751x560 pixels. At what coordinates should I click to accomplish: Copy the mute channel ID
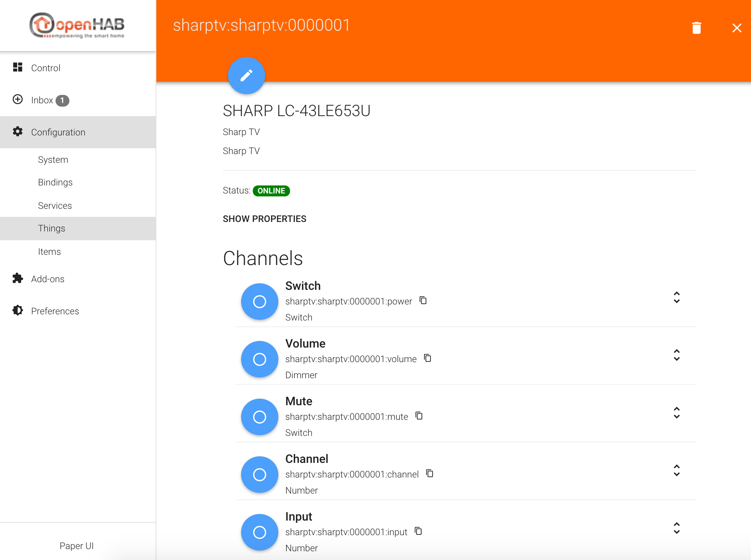tap(419, 416)
